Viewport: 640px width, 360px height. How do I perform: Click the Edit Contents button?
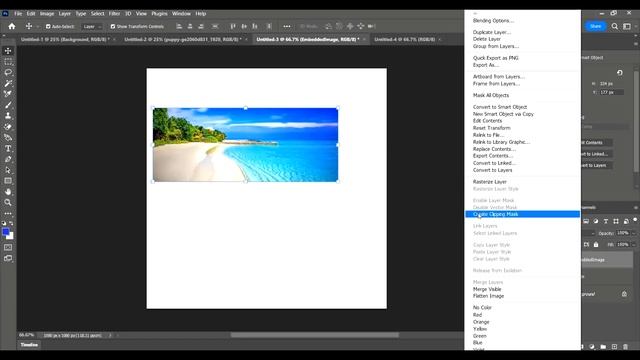597,142
